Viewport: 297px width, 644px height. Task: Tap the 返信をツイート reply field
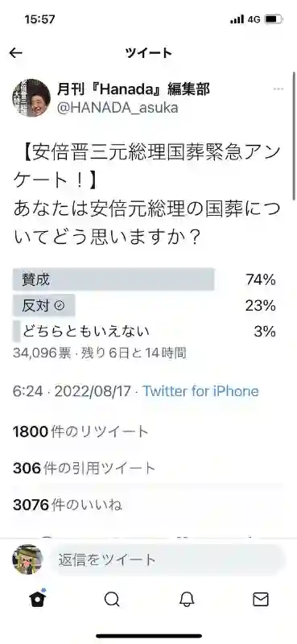click(167, 559)
